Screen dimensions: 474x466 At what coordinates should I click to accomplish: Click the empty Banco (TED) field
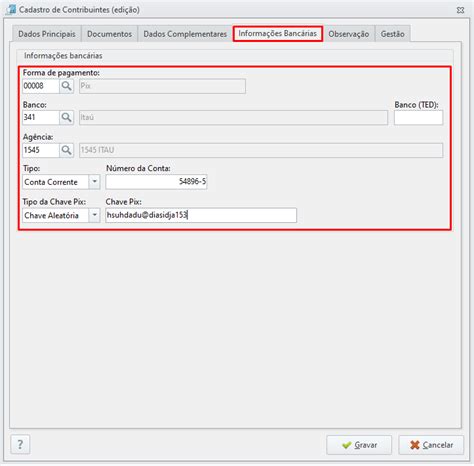(418, 118)
